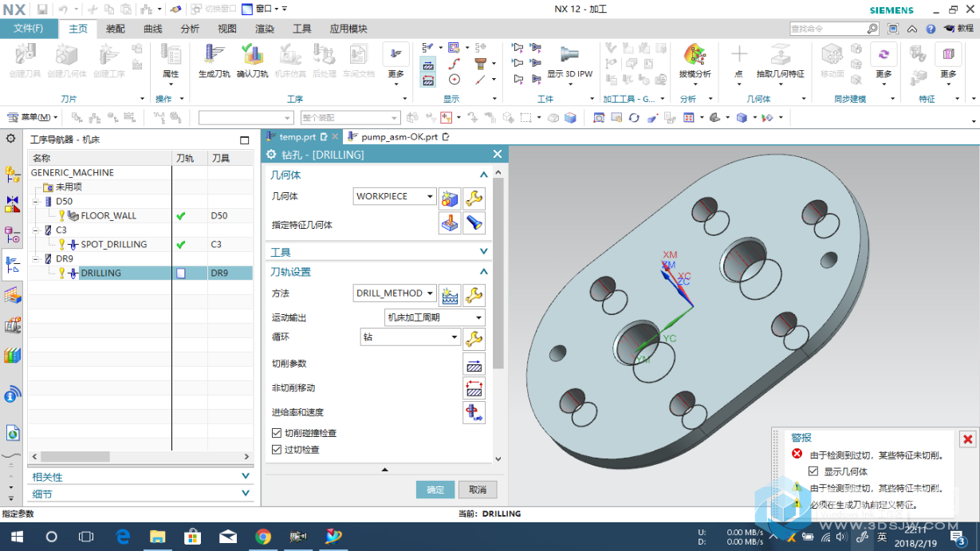Click select icon for 指定特征几何体

click(450, 223)
